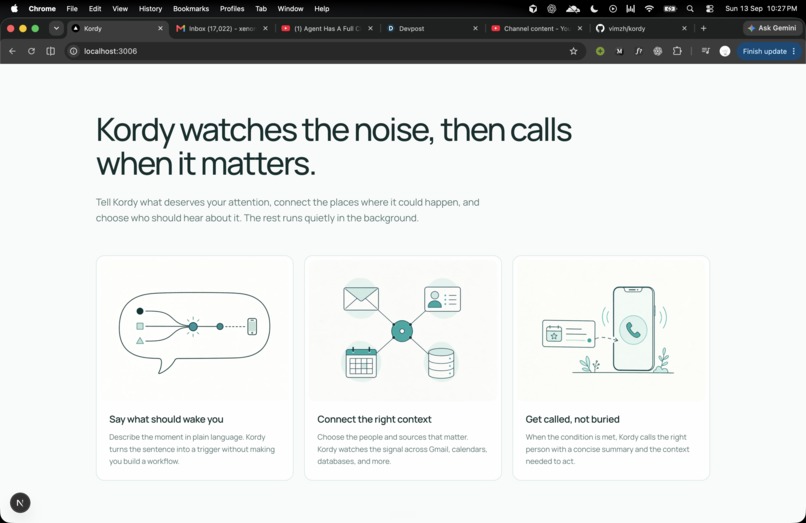The height and width of the screenshot is (523, 806).
Task: Open the media controls icon
Action: coord(705,51)
